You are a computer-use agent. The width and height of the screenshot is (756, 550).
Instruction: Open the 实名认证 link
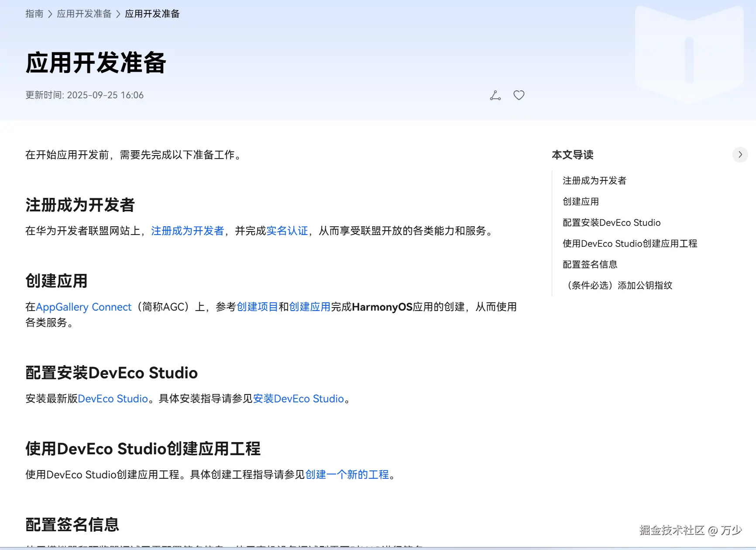pyautogui.click(x=287, y=231)
